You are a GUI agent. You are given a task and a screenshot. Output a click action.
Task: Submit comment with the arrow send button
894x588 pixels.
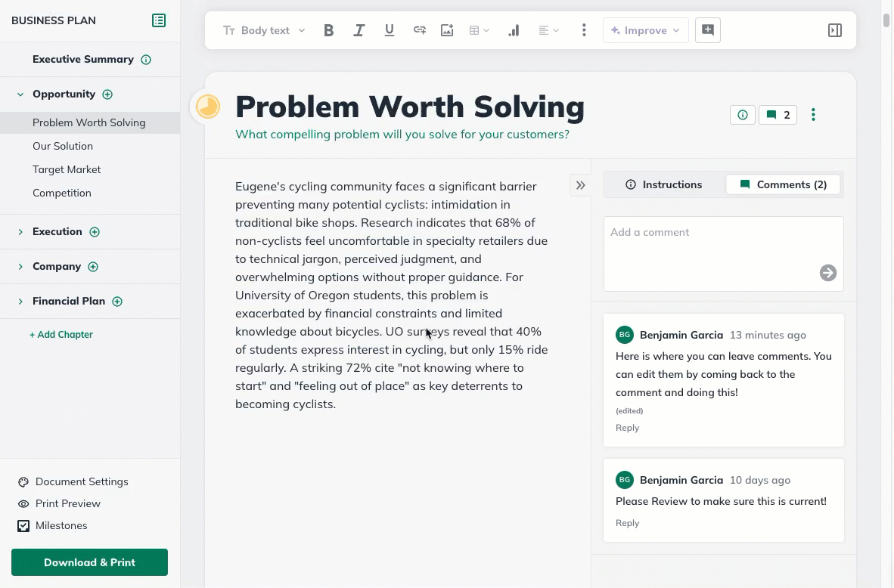(x=828, y=273)
